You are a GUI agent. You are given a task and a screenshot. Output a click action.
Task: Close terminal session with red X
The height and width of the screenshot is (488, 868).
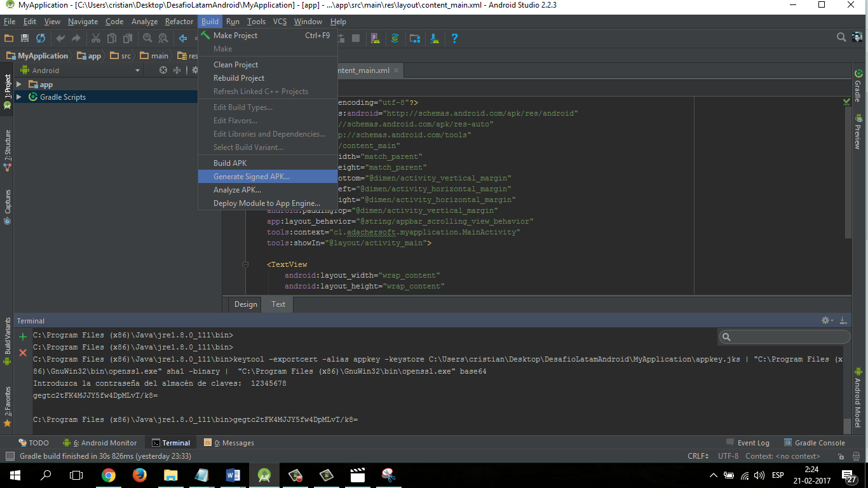coord(23,352)
